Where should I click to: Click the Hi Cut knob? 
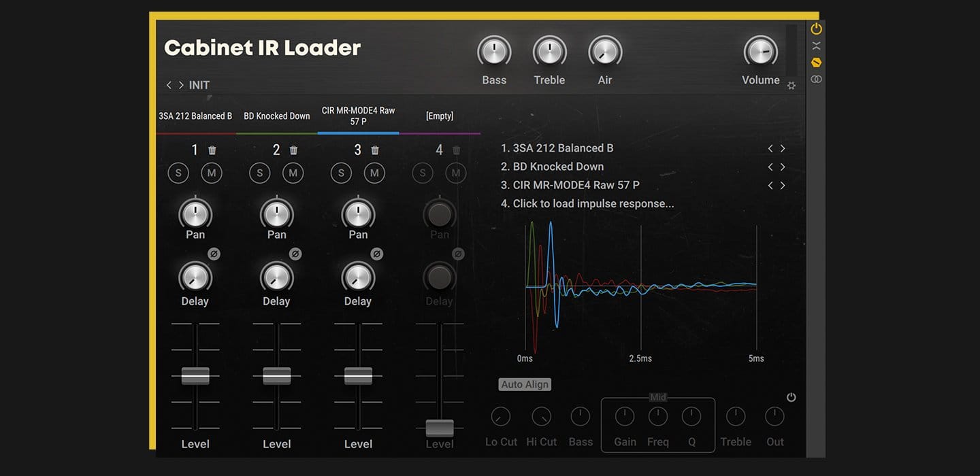541,417
